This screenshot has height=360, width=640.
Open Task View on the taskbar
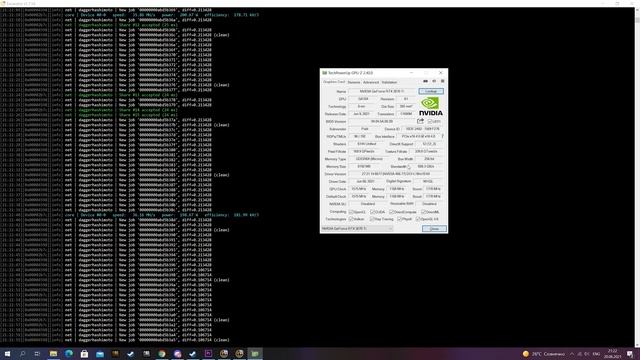click(x=38, y=353)
